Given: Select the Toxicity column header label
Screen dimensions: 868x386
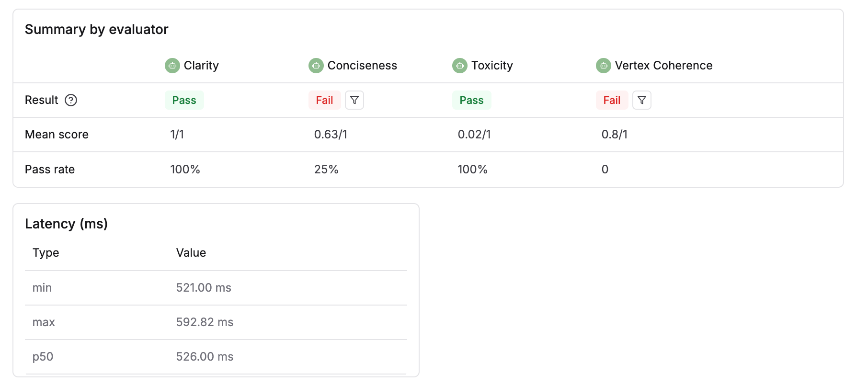Looking at the screenshot, I should 492,66.
